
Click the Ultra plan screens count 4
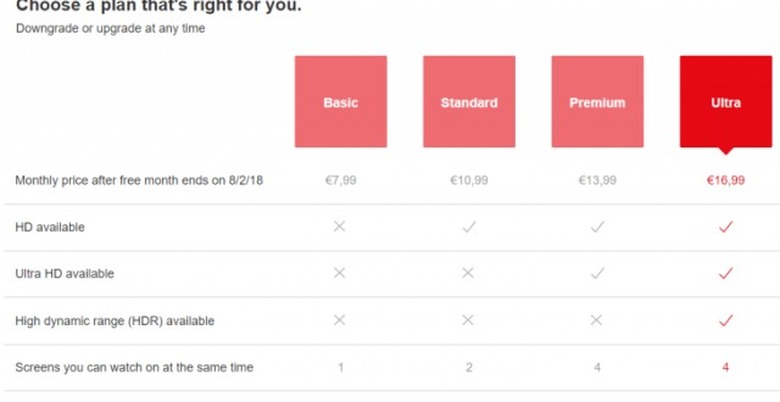coord(726,367)
